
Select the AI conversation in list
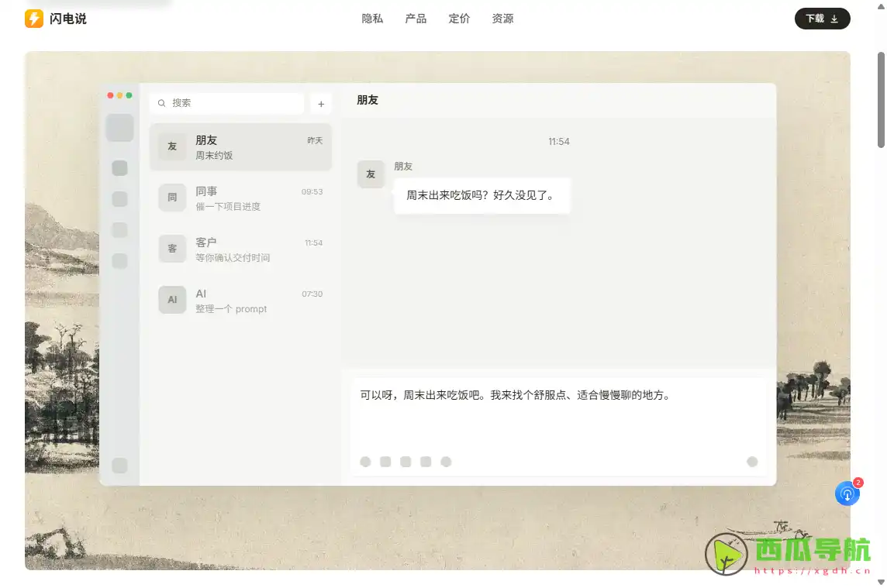(x=240, y=301)
